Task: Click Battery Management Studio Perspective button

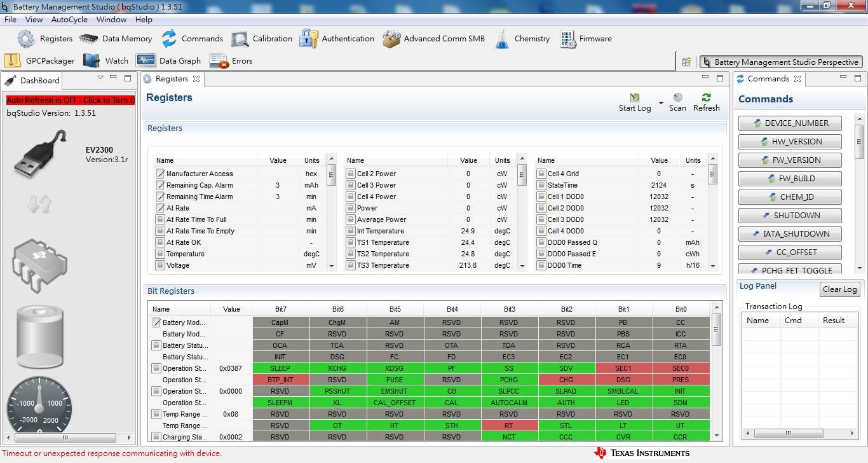Action: (x=781, y=62)
